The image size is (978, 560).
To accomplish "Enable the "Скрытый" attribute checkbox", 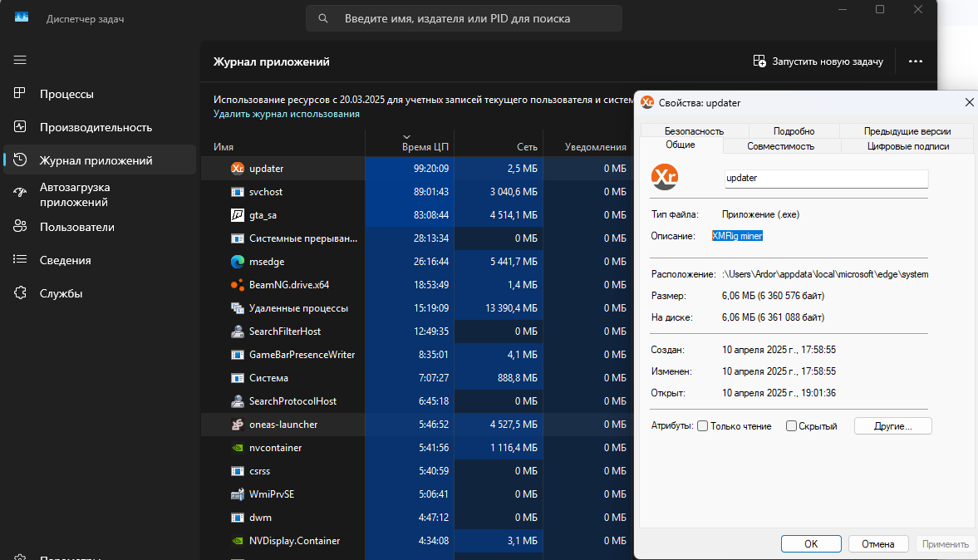I will pos(792,426).
